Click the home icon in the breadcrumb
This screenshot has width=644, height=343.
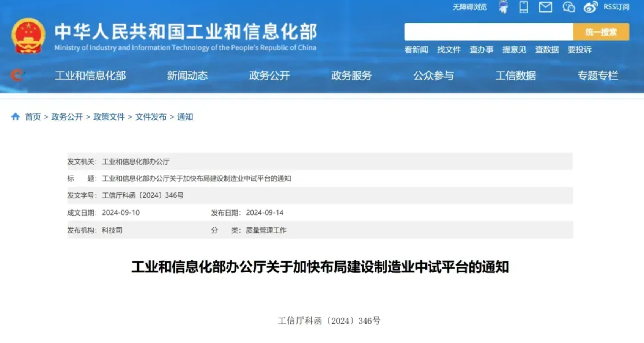coord(16,116)
